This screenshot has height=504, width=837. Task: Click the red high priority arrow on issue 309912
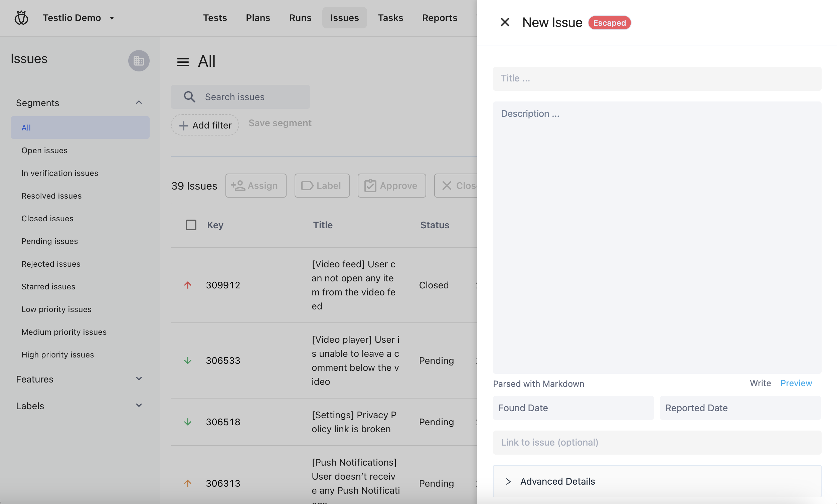click(188, 285)
